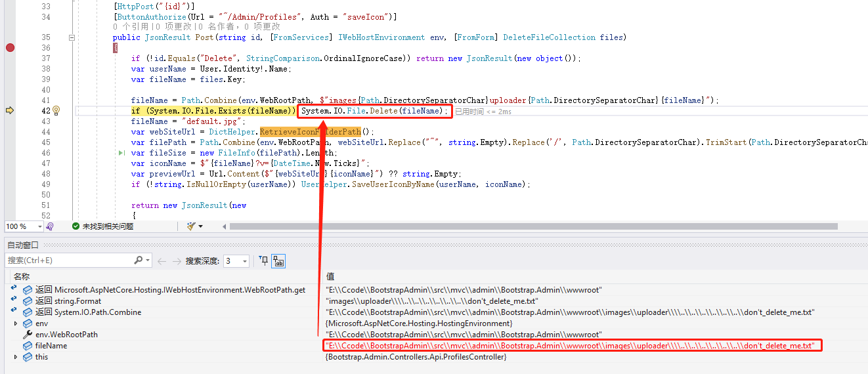Screen dimensions: 868x374
Task: Click the next search result forward arrow
Action: pyautogui.click(x=176, y=260)
